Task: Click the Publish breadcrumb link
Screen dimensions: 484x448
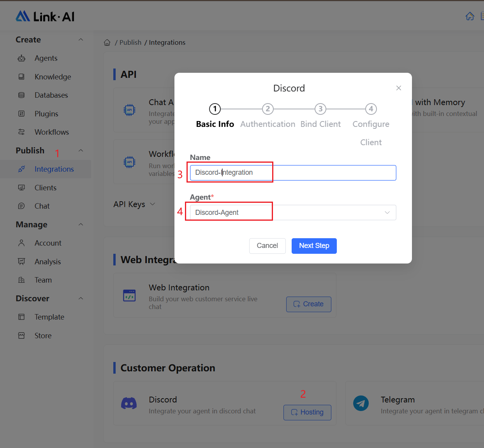Action: (x=130, y=42)
